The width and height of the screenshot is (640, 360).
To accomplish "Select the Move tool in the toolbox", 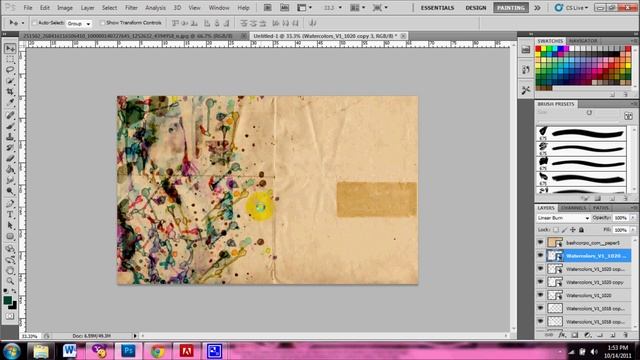I will (10, 48).
